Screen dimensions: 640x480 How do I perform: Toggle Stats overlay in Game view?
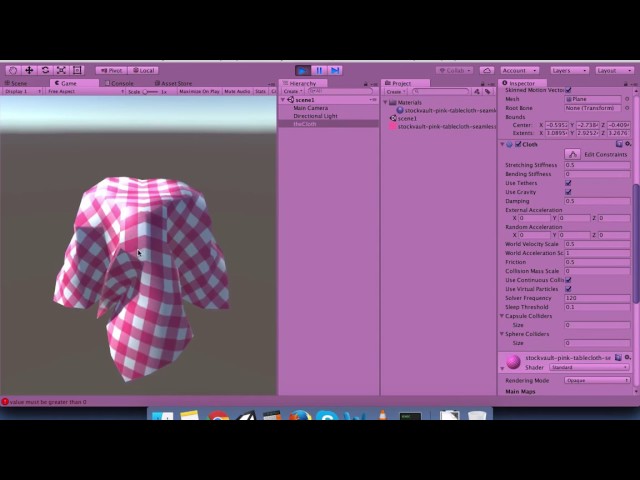point(260,91)
